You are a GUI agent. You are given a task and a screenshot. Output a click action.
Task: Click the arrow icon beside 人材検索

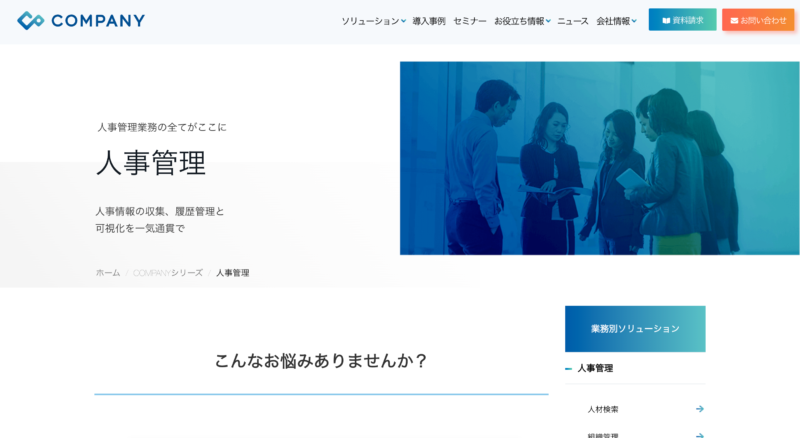click(699, 409)
